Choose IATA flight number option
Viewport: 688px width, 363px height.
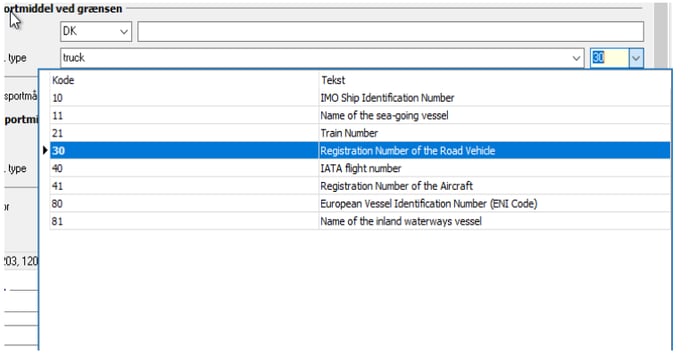(x=361, y=168)
